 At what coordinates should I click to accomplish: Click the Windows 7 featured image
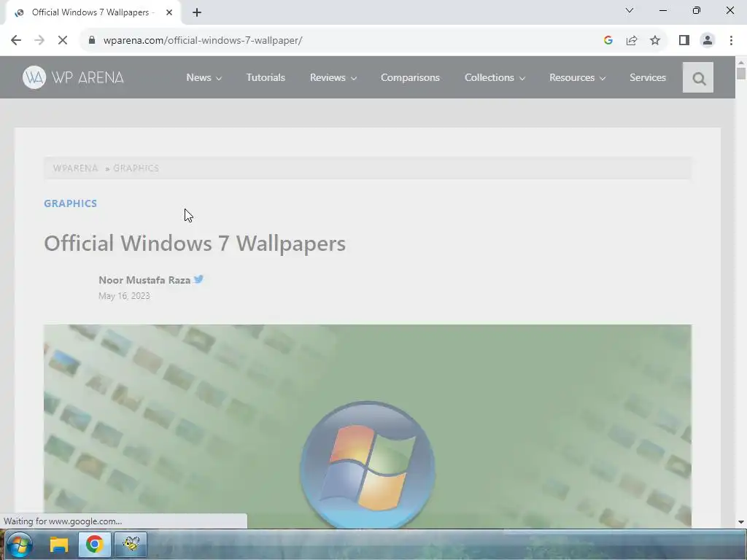[368, 426]
